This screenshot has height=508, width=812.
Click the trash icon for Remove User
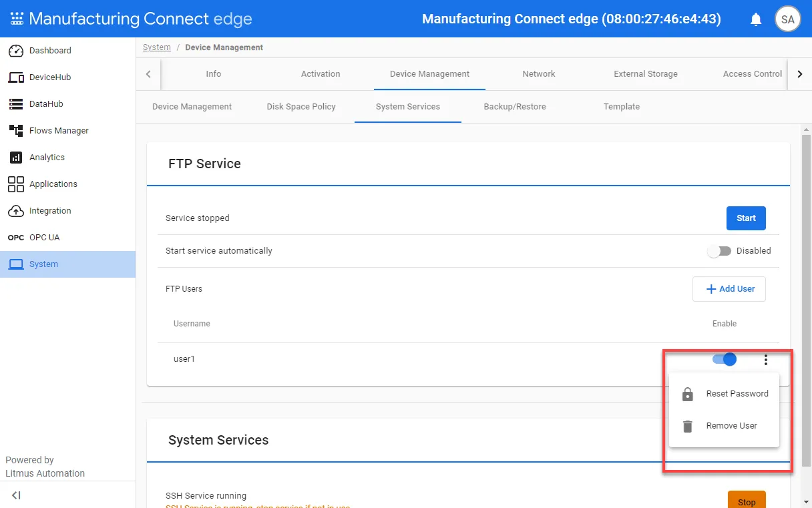[687, 426]
